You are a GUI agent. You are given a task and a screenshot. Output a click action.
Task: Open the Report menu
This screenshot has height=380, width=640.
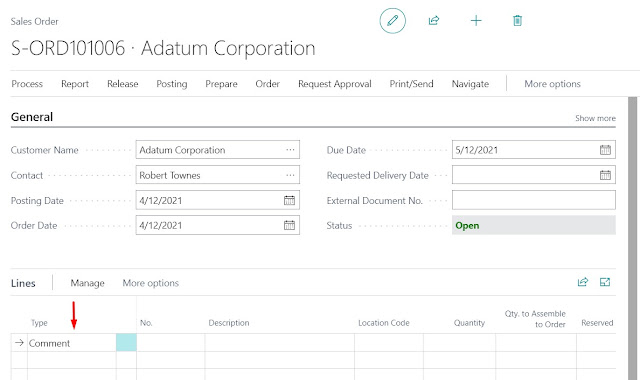pos(75,84)
